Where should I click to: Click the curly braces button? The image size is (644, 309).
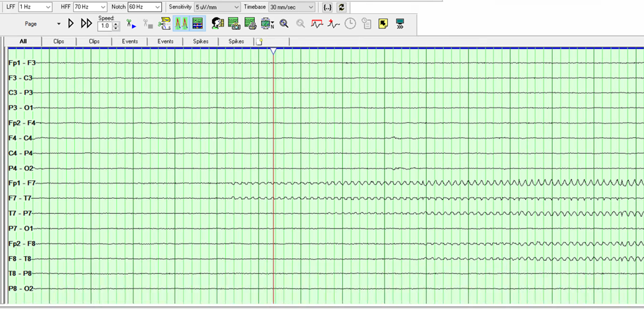[327, 7]
